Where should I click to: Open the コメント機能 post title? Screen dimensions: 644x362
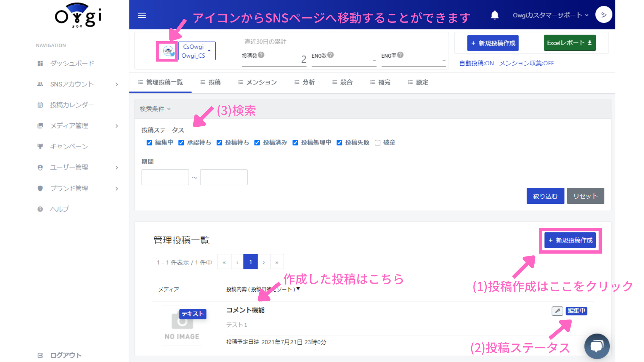(245, 310)
